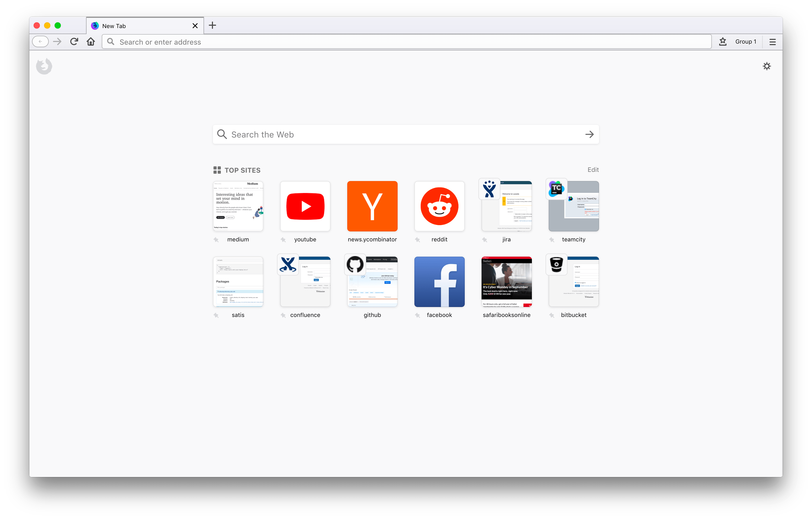Image resolution: width=812 pixels, height=519 pixels.
Task: Click inside the Search the Web field
Action: coord(371,134)
